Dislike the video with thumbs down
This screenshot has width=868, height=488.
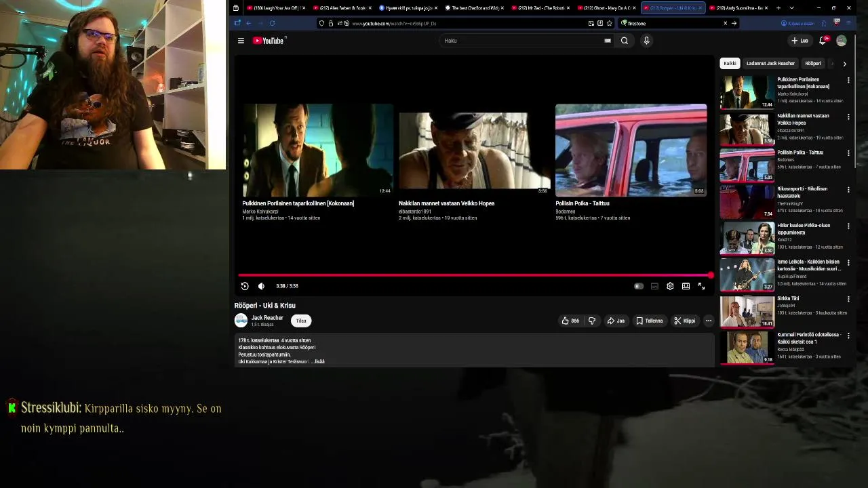point(591,321)
